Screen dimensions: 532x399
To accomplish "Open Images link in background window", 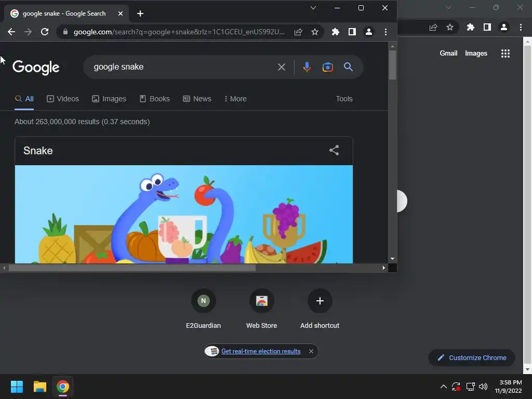I will [x=476, y=54].
